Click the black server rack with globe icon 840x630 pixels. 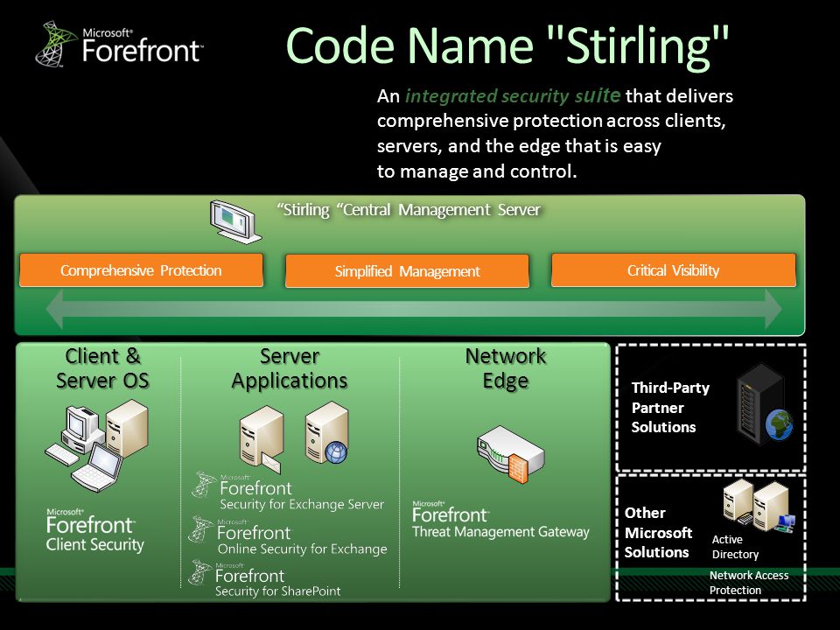[x=765, y=404]
